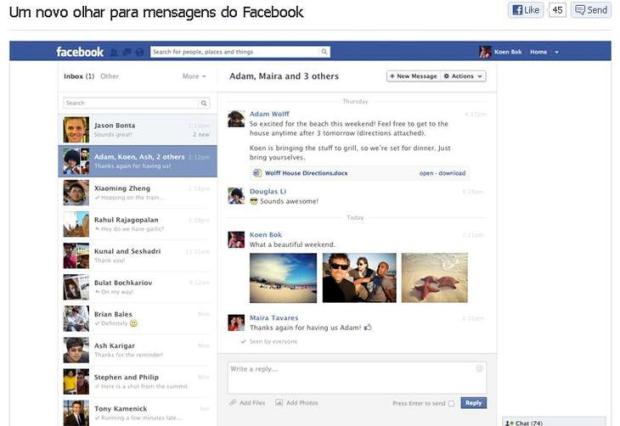Expand the More dropdown in inbox
This screenshot has height=426, width=620.
click(x=194, y=76)
